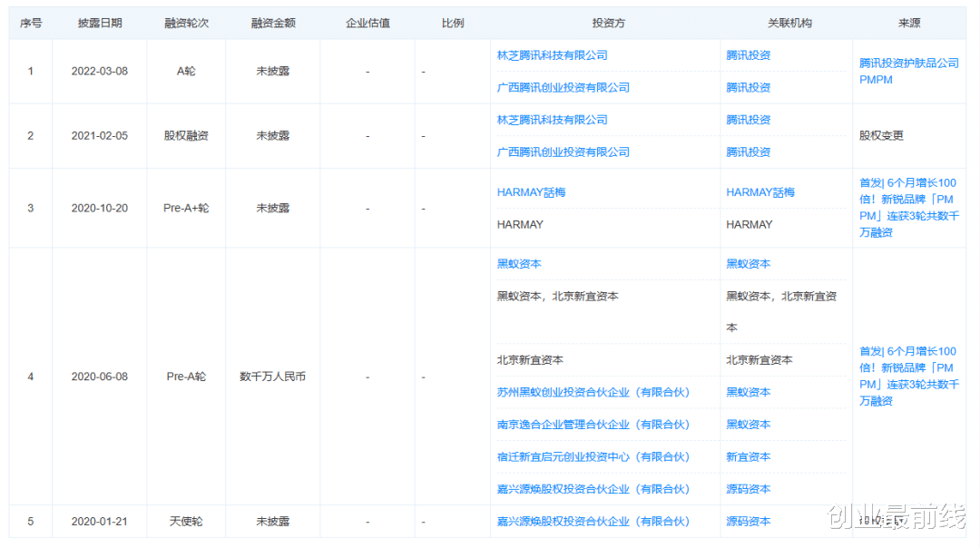Click the 天使轮 round cell

[x=186, y=522]
